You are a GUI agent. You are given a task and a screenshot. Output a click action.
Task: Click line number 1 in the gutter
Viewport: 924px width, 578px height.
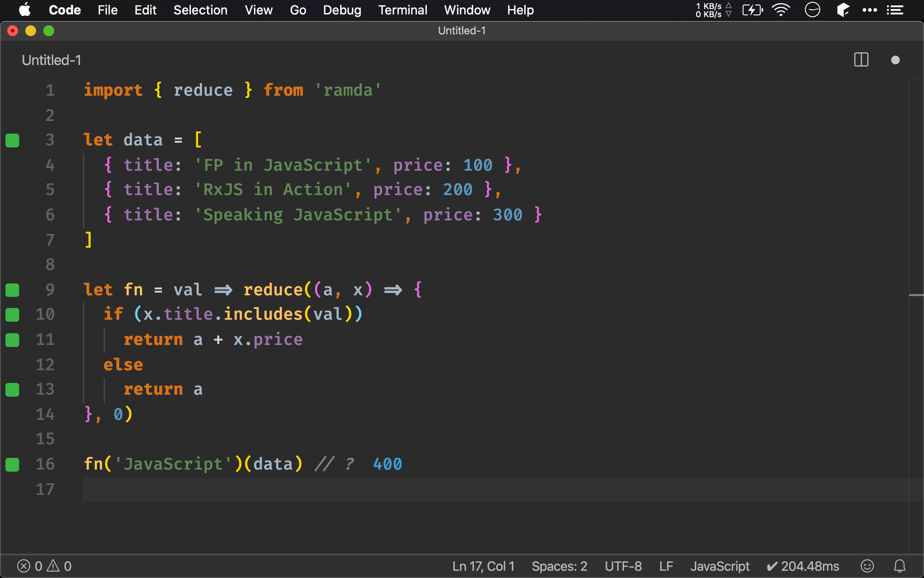(x=50, y=90)
